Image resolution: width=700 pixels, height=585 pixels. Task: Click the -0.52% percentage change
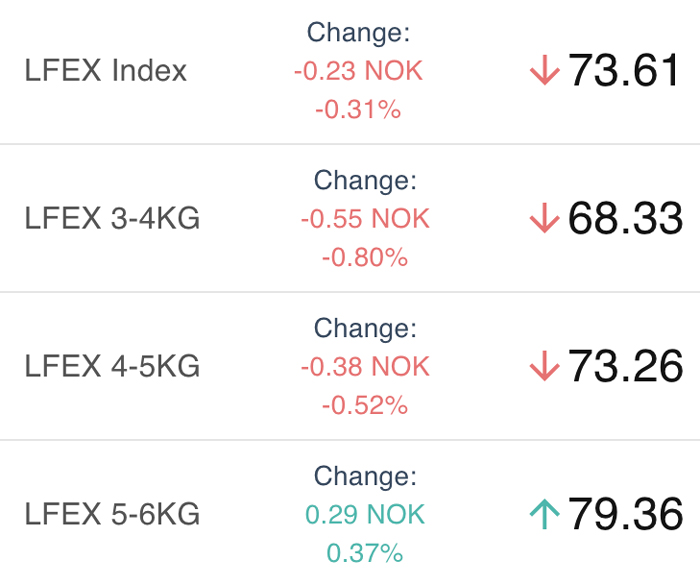point(365,405)
